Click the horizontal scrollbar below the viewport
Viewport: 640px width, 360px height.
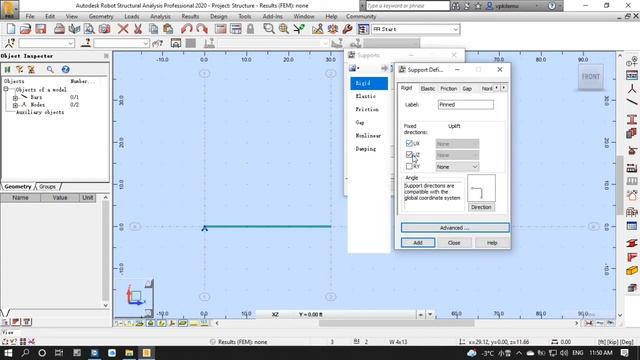396,323
